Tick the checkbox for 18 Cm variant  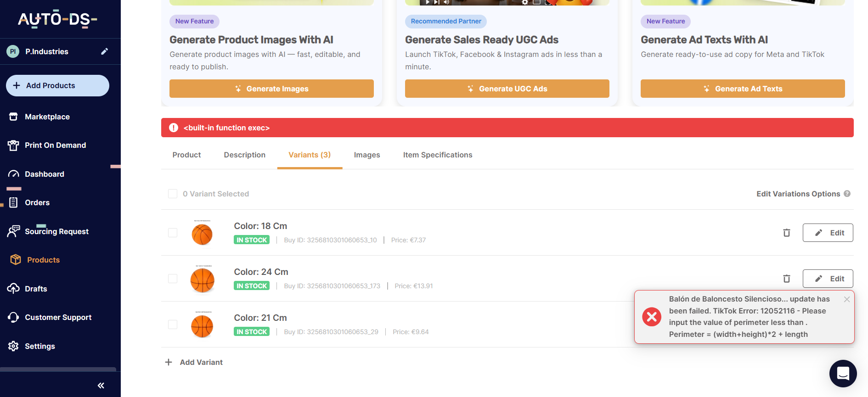(x=173, y=233)
